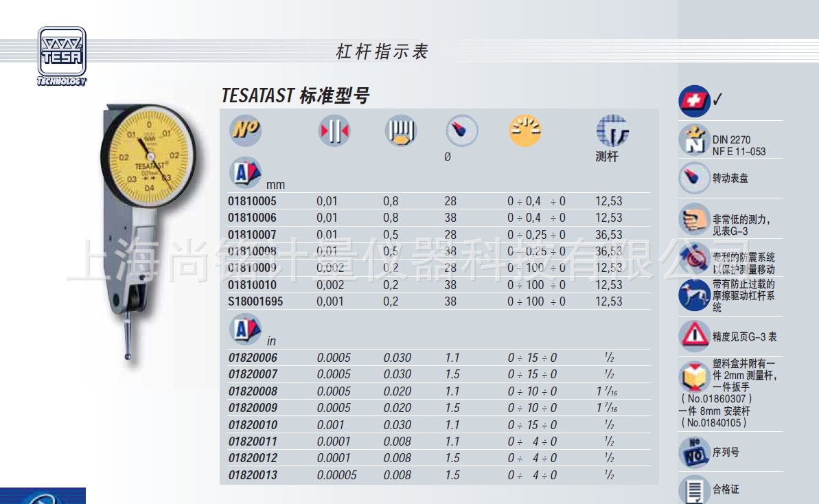Select model number 01820010
Image resolution: width=819 pixels, height=504 pixels.
[x=253, y=424]
